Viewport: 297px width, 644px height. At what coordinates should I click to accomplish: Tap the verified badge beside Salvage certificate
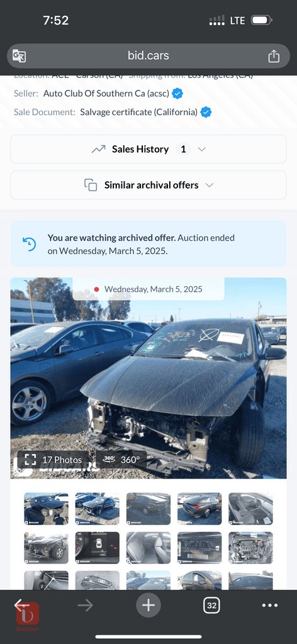pyautogui.click(x=206, y=112)
